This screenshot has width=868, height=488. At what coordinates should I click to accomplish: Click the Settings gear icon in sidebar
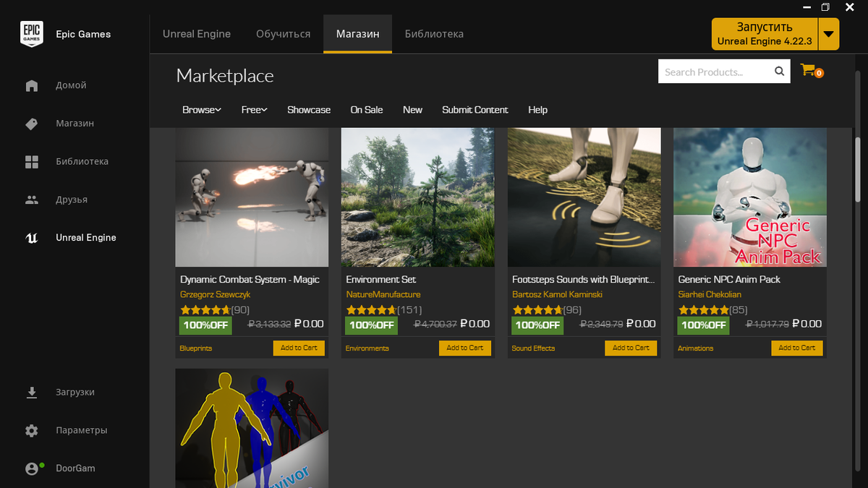pos(31,430)
